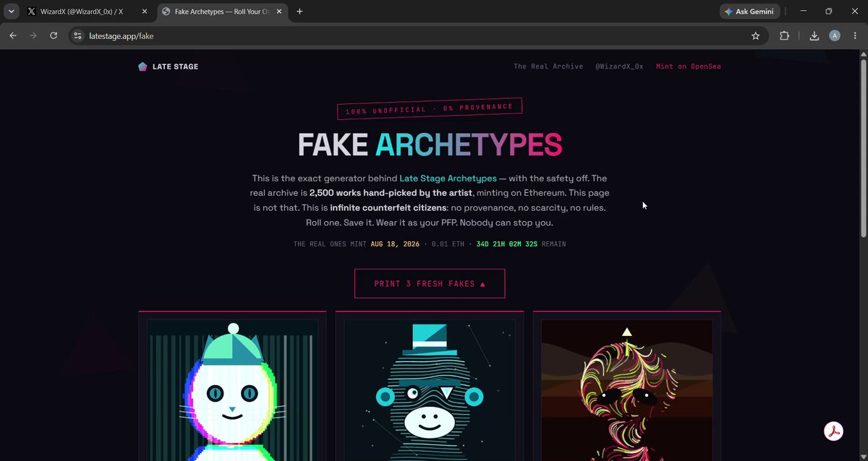Follow the Late Stage Archetypes inline link
868x461 pixels.
tap(448, 178)
